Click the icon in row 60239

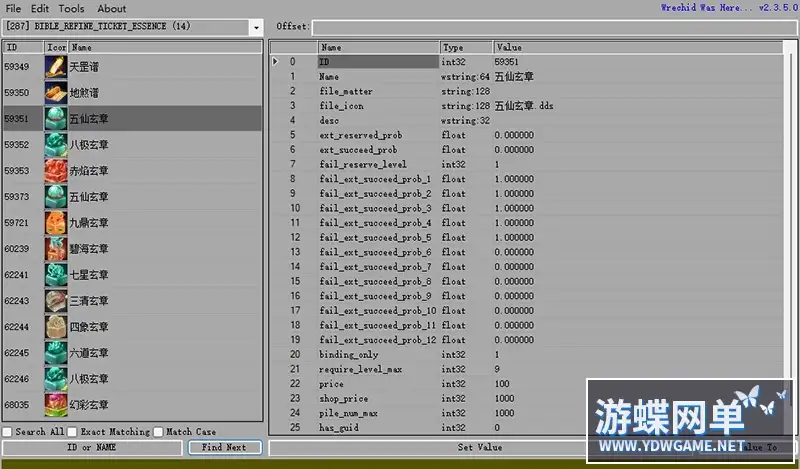(x=56, y=249)
